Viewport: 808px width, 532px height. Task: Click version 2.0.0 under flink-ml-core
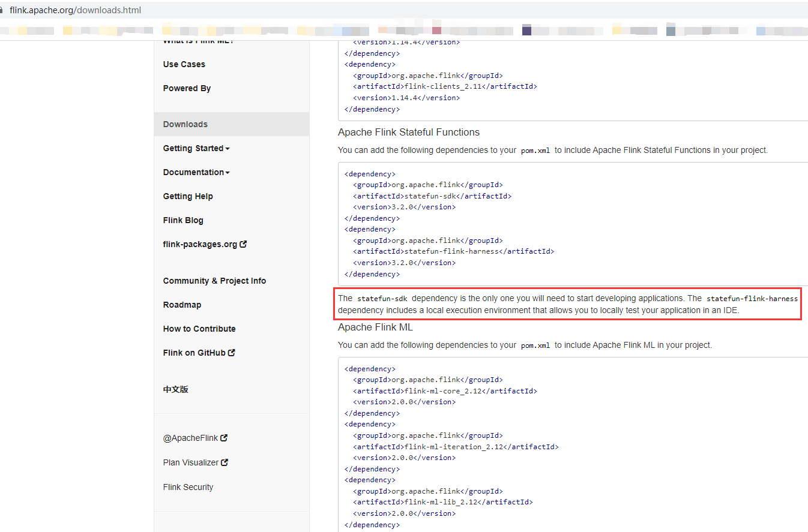click(x=405, y=402)
